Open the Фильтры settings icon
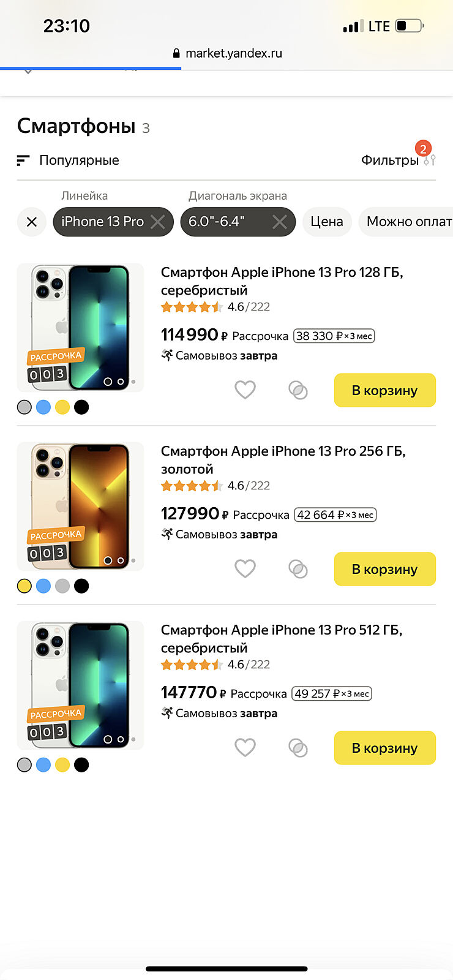Screen dimensions: 453x980 tap(429, 160)
